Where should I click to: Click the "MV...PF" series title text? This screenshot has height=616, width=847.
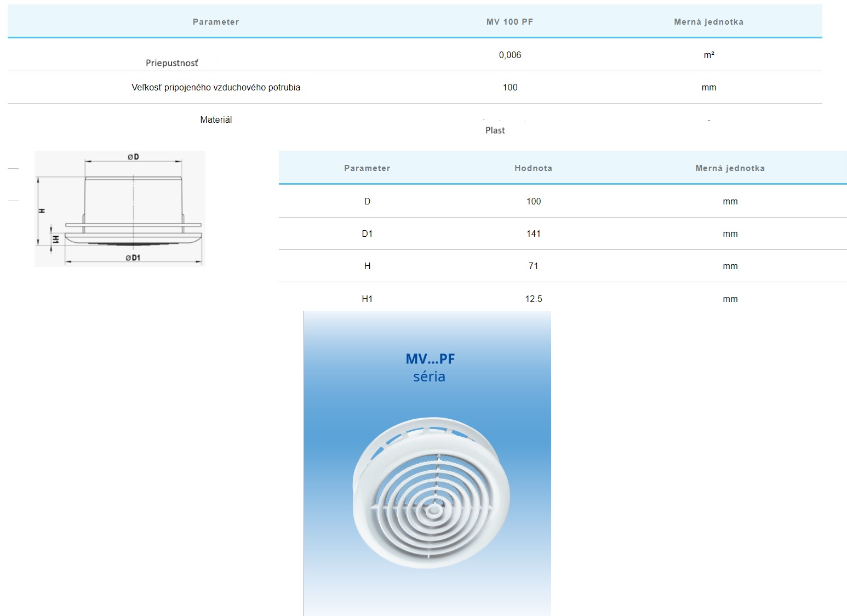pyautogui.click(x=430, y=359)
